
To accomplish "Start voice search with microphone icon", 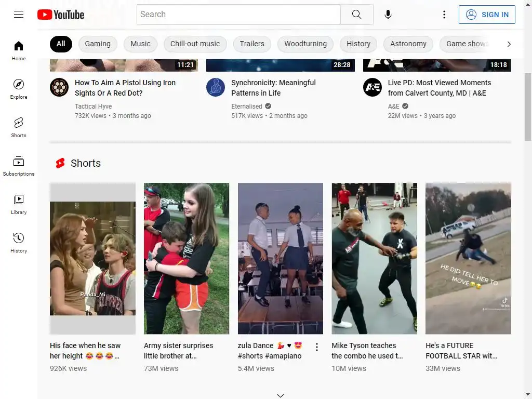I will click(x=388, y=15).
